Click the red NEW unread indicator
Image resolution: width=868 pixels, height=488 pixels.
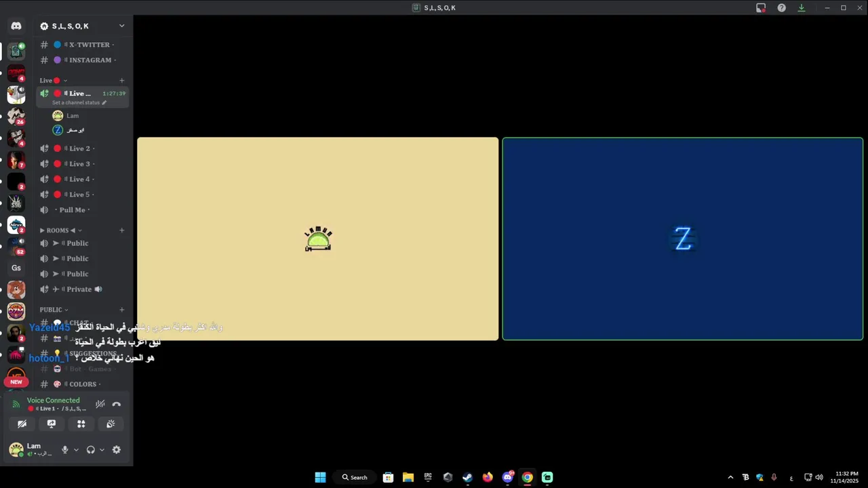coord(16,382)
